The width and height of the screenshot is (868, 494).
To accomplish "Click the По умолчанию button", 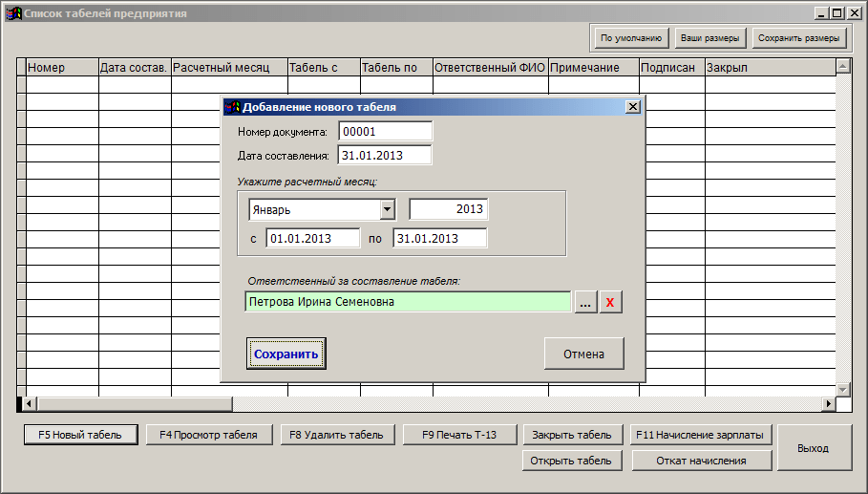I will coord(631,38).
